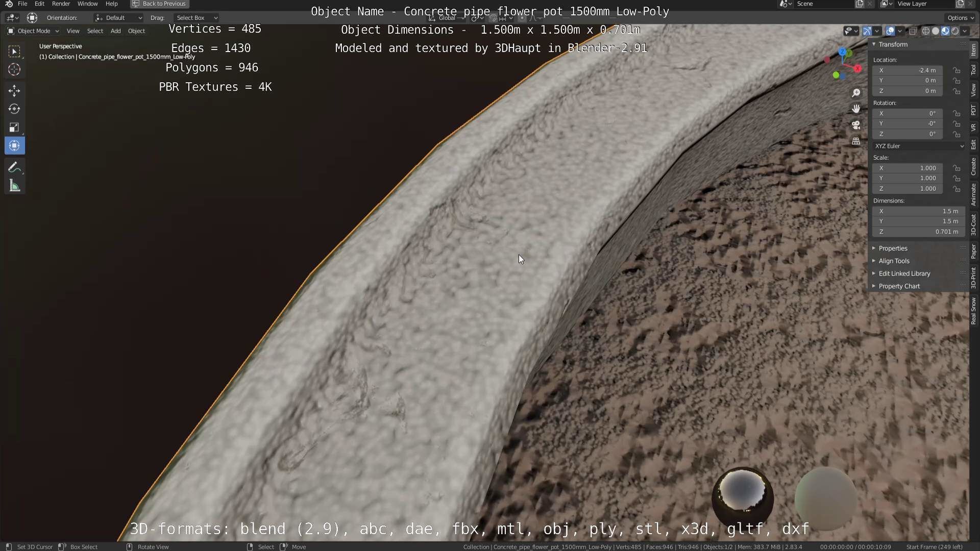Image resolution: width=980 pixels, height=551 pixels.
Task: Open the XYZ Euler rotation mode dropdown
Action: point(919,146)
